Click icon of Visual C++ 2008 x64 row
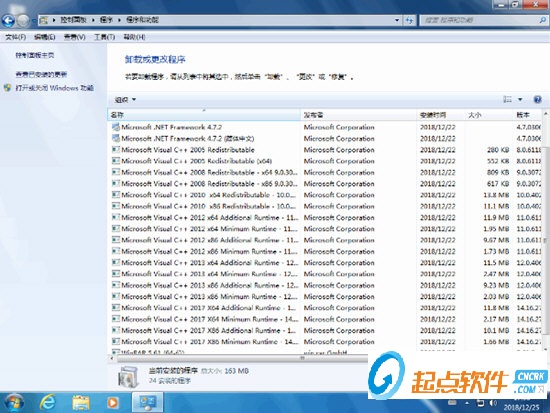 point(115,172)
